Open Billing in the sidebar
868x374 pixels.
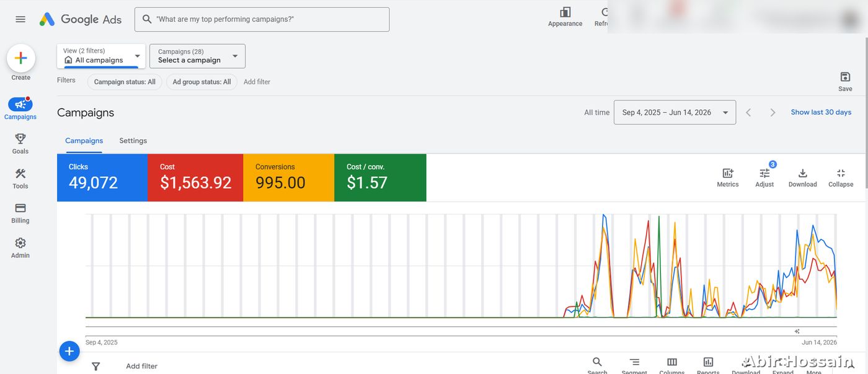(x=20, y=213)
